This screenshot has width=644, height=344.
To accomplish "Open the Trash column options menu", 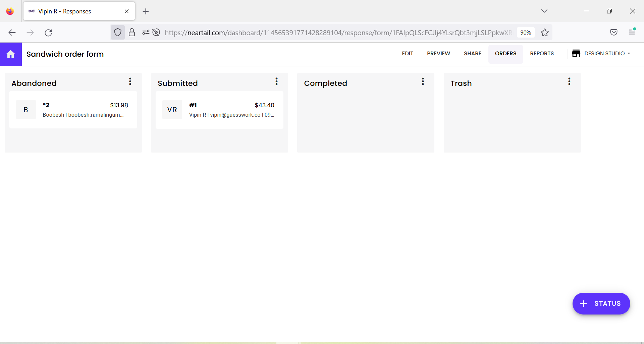I will point(569,81).
